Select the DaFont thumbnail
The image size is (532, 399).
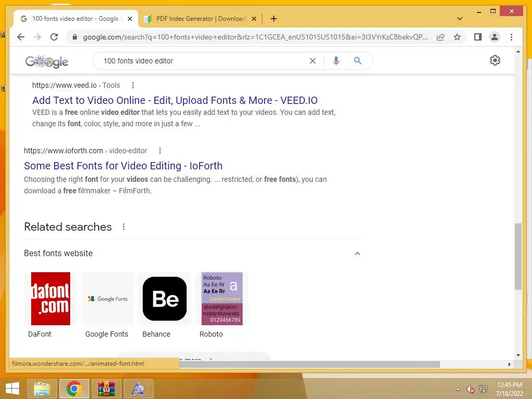click(x=50, y=299)
